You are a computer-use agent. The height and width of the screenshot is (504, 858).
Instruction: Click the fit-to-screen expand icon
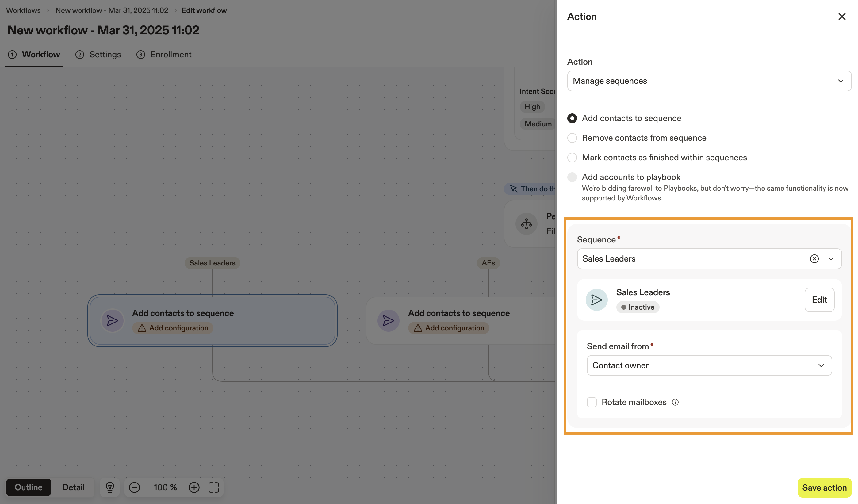click(213, 487)
